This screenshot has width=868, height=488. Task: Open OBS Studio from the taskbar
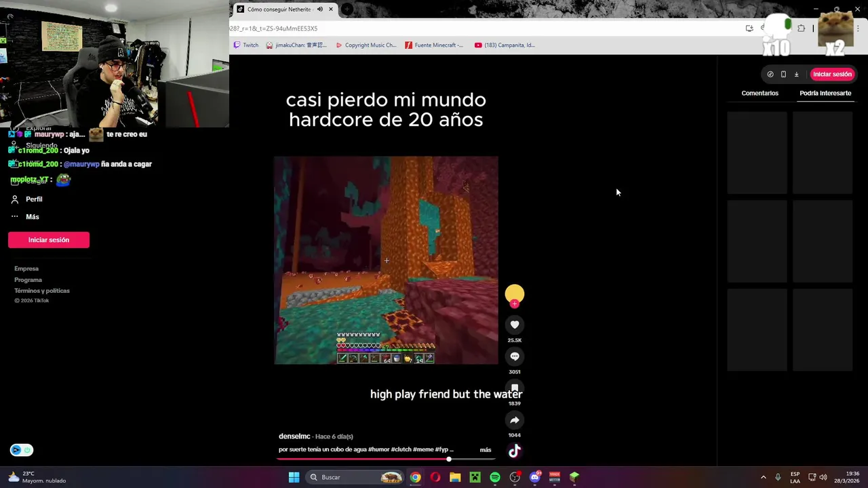coord(515,477)
